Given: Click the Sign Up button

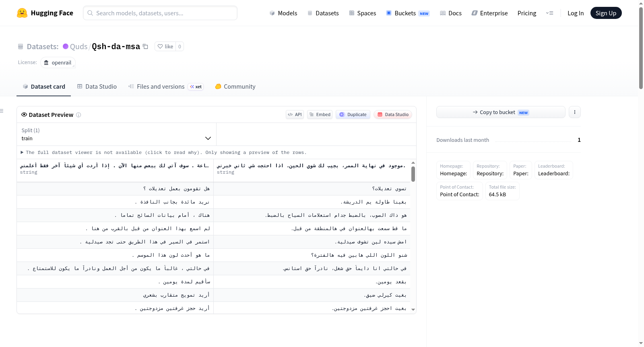Looking at the screenshot, I should pos(606,13).
